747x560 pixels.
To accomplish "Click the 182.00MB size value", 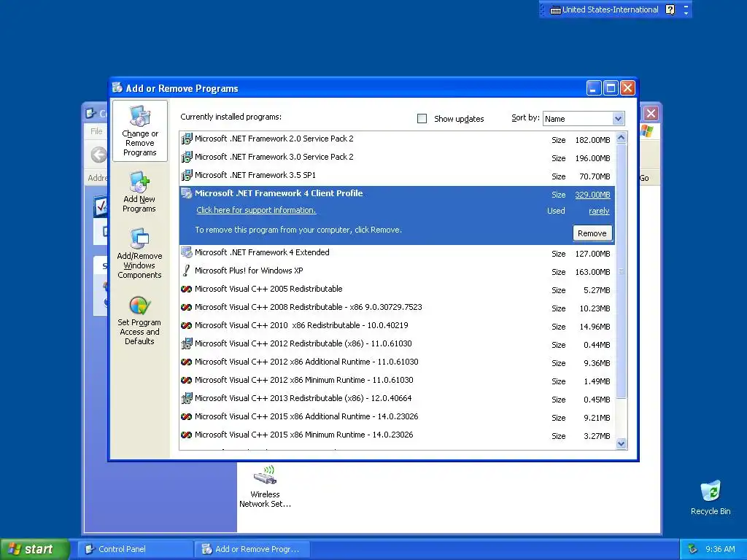I will [592, 140].
